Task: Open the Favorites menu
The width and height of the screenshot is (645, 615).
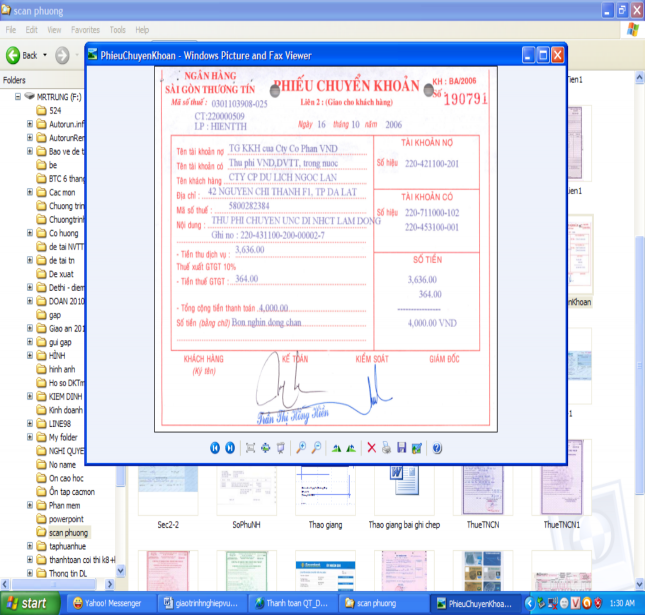Action: (85, 30)
